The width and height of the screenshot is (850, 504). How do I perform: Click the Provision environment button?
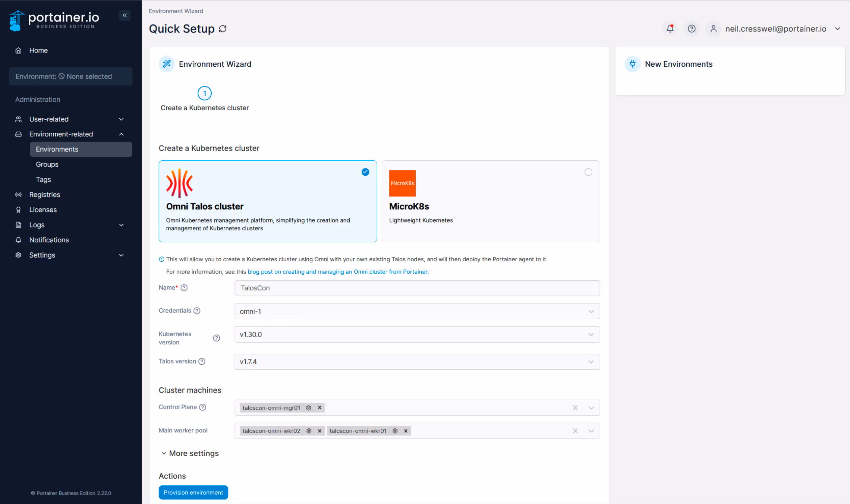pyautogui.click(x=193, y=492)
